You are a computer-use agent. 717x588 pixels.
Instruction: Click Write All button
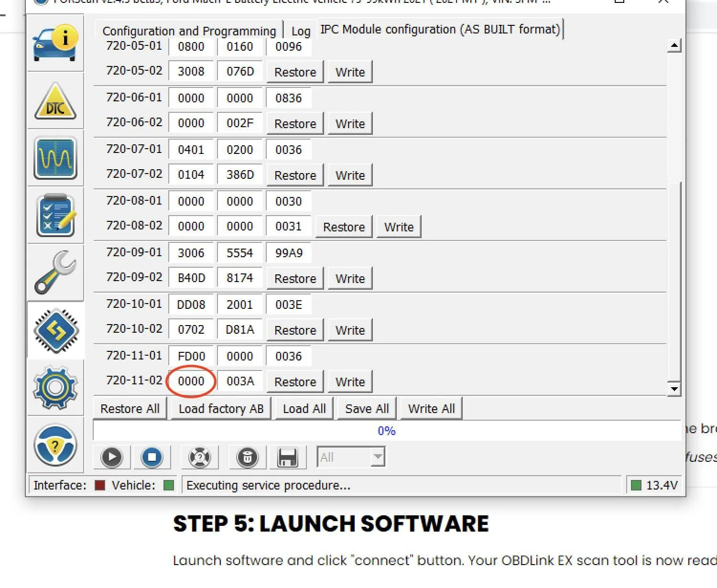pos(431,409)
